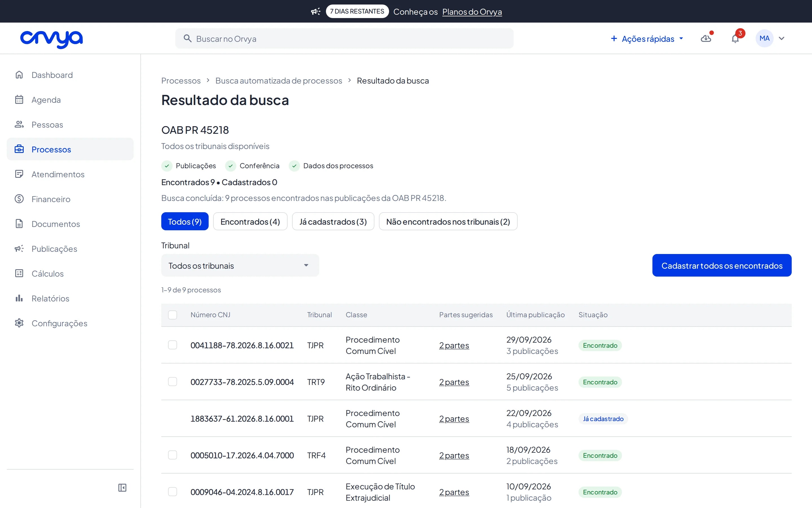Viewport: 812px width, 508px height.
Task: Open the cloud download icon
Action: tap(706, 39)
